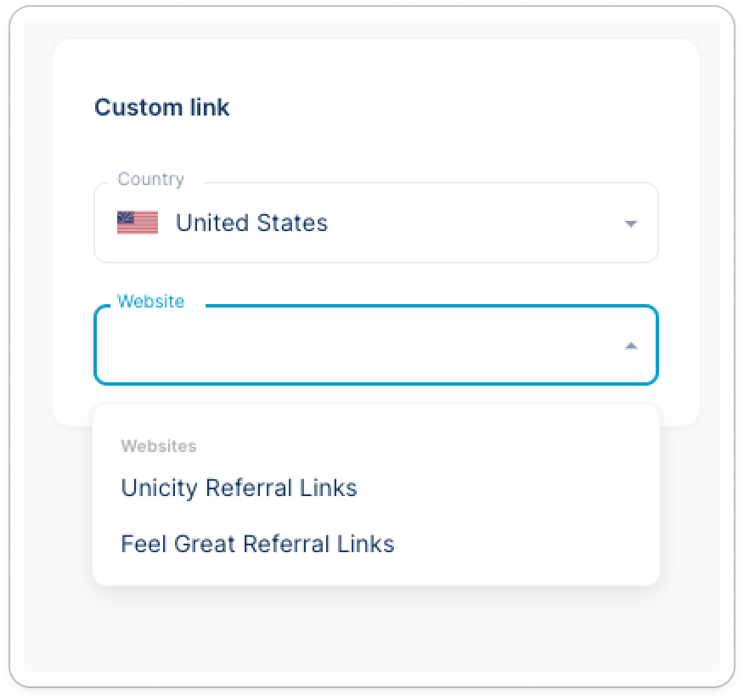This screenshot has height=700, width=744.
Task: Collapse the Website dropdown using its arrow
Action: click(x=630, y=346)
